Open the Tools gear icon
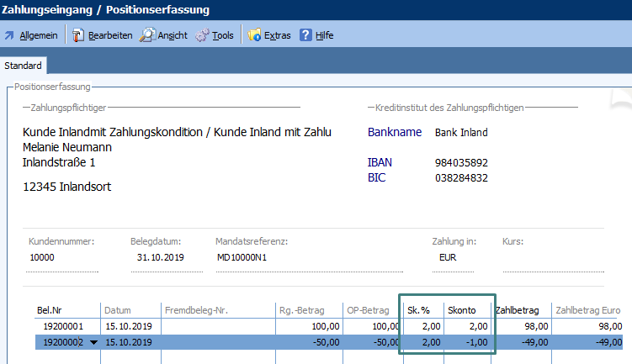Screen dimensions: 632x364 tap(202, 35)
